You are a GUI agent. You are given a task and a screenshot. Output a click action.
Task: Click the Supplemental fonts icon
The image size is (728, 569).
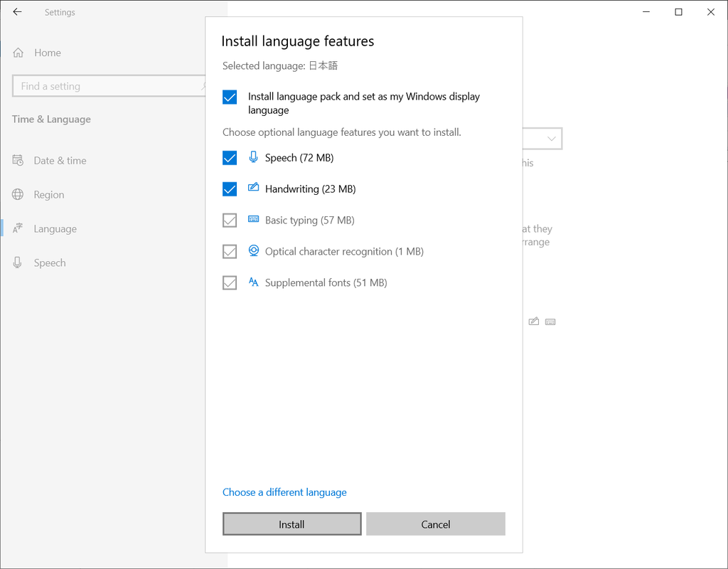pyautogui.click(x=254, y=282)
